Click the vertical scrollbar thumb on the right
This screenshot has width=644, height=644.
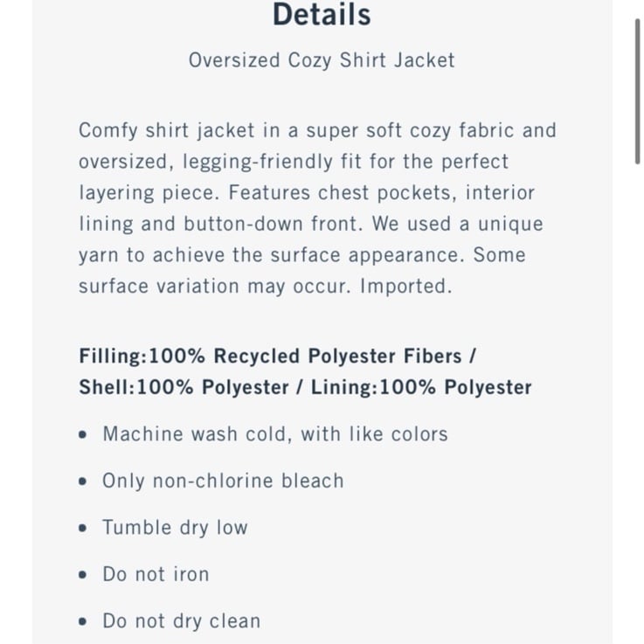[637, 91]
